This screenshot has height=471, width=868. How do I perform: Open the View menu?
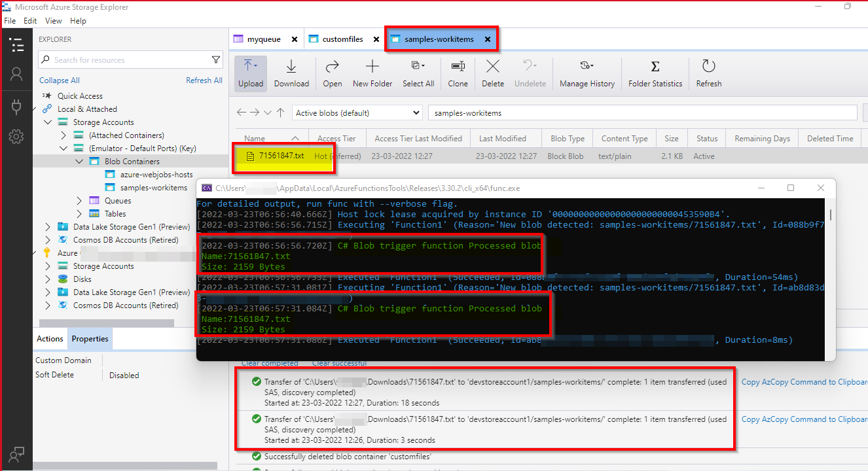point(54,21)
